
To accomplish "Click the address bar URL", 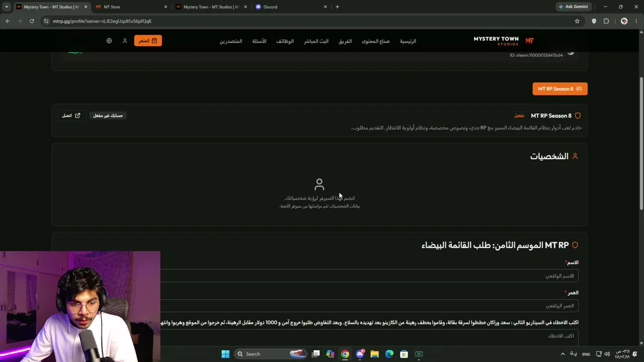I will (x=102, y=21).
